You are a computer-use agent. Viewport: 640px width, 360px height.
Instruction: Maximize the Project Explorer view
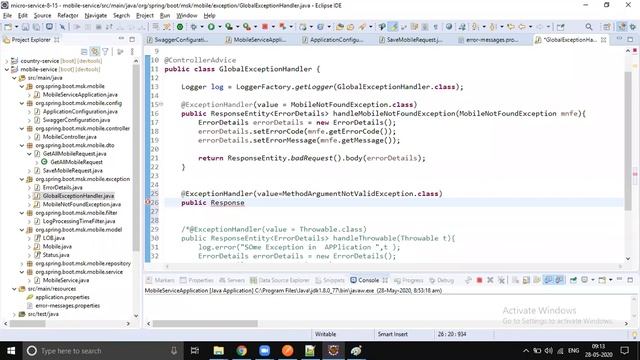(132, 39)
